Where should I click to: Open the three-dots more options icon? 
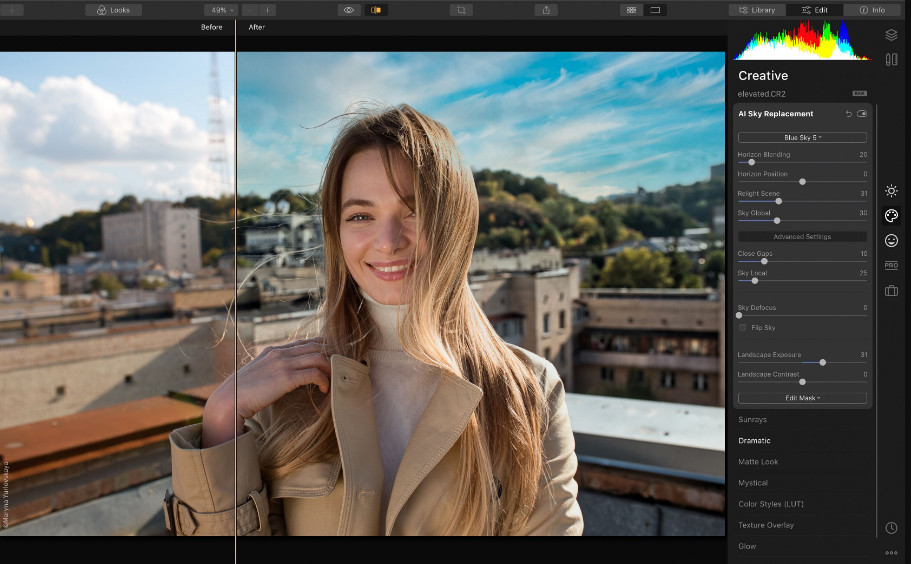click(x=891, y=553)
